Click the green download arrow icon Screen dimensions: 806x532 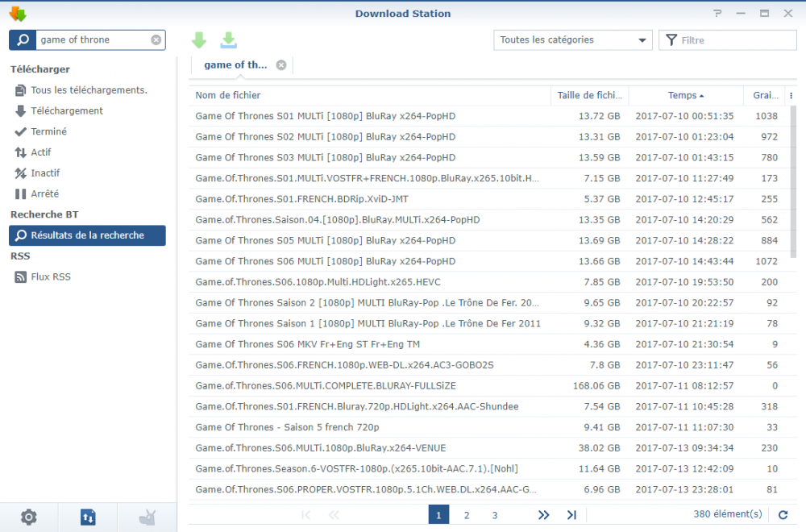199,40
